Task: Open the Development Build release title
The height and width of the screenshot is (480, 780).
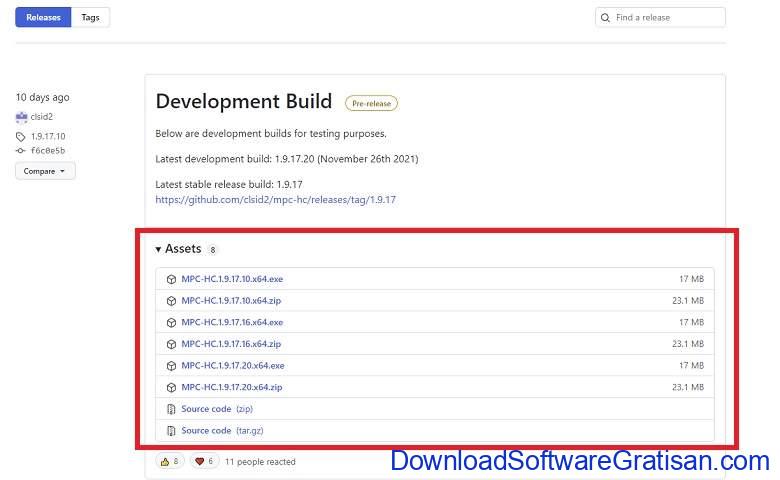Action: pos(244,101)
